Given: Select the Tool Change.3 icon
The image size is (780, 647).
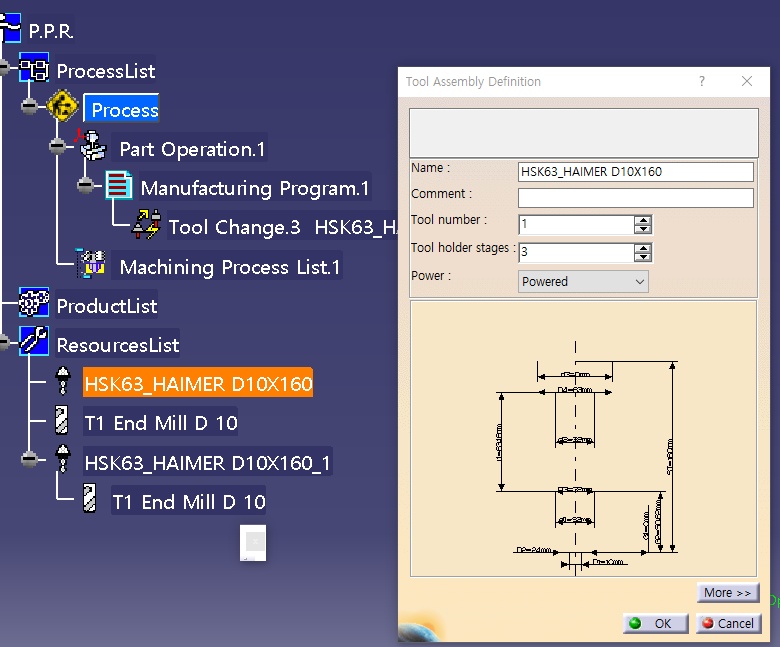Looking at the screenshot, I should (x=147, y=225).
